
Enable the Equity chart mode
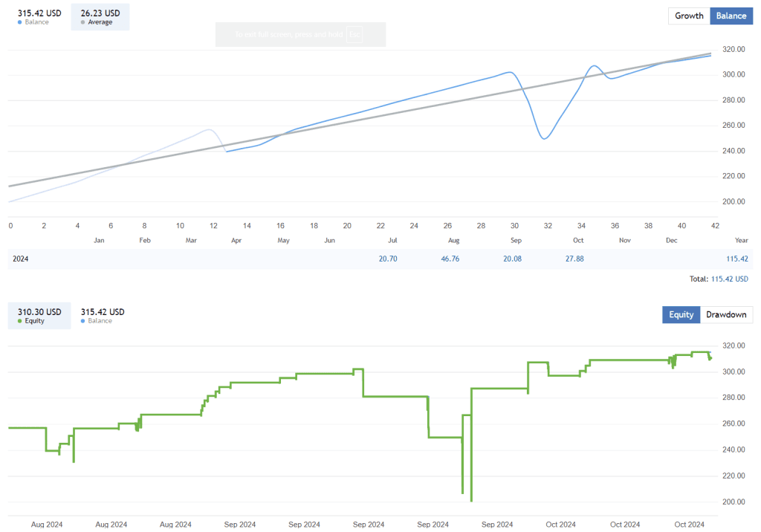click(681, 314)
